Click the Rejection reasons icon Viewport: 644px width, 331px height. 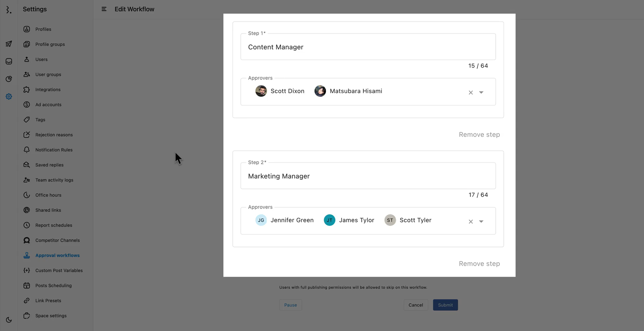click(x=27, y=135)
